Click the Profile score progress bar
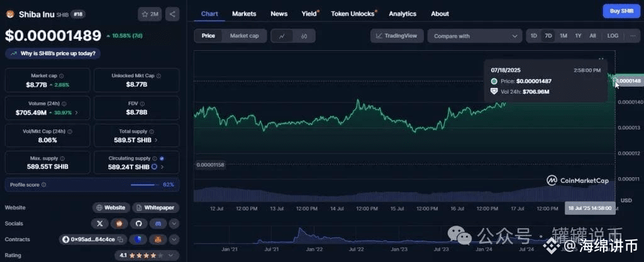644x262 pixels. pos(145,185)
